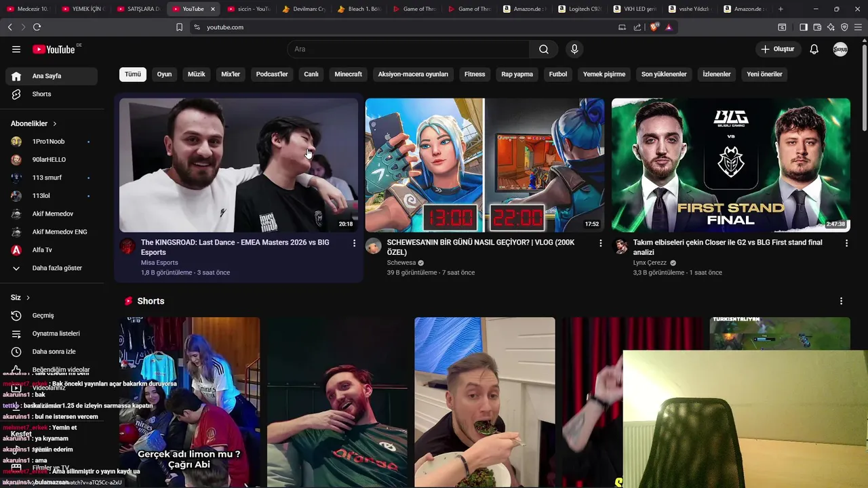The image size is (868, 488).
Task: Open the share page icon in address bar
Action: coord(637,27)
